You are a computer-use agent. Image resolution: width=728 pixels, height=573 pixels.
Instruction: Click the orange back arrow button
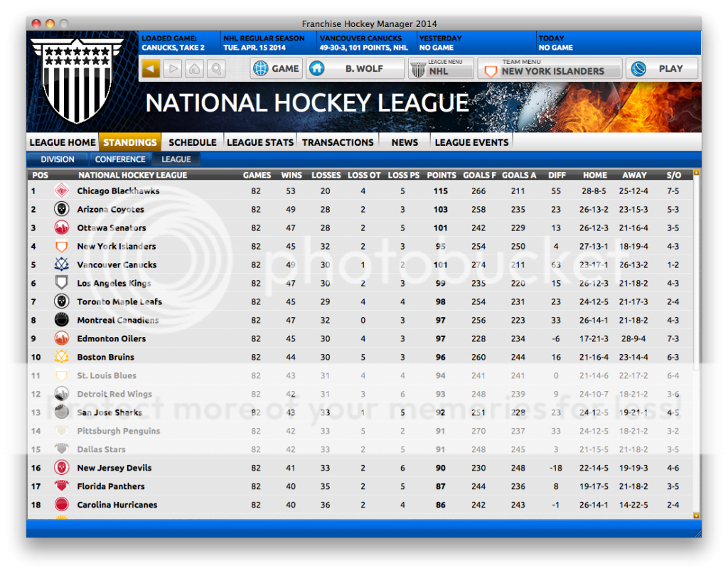point(151,69)
